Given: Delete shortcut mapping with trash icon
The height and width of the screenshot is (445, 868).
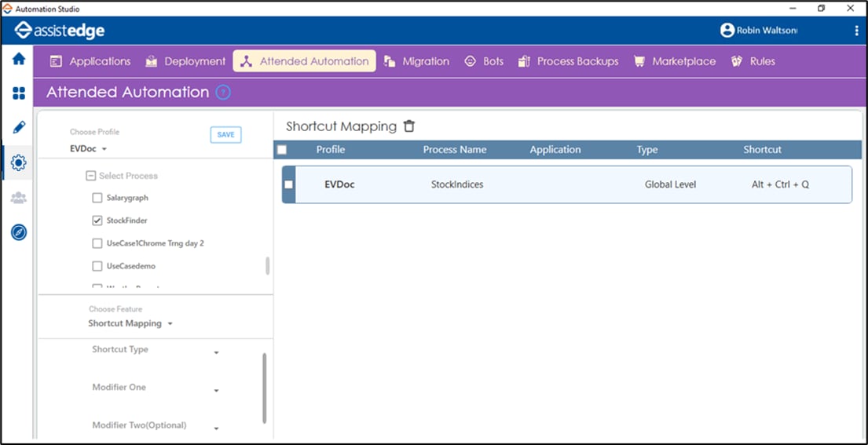Looking at the screenshot, I should click(x=408, y=126).
